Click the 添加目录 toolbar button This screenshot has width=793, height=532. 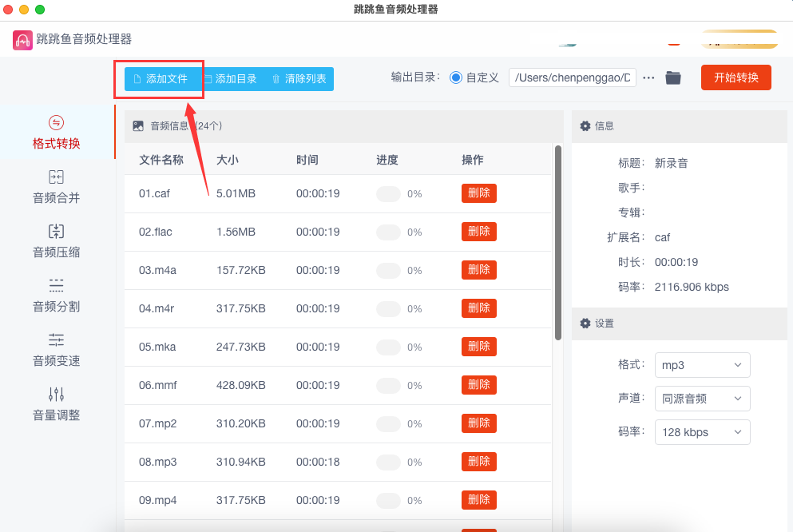pos(230,79)
